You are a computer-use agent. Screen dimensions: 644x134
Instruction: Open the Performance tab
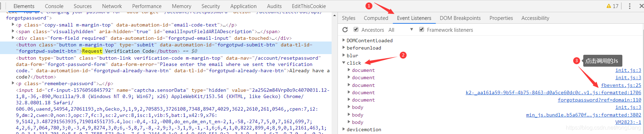[x=147, y=6]
